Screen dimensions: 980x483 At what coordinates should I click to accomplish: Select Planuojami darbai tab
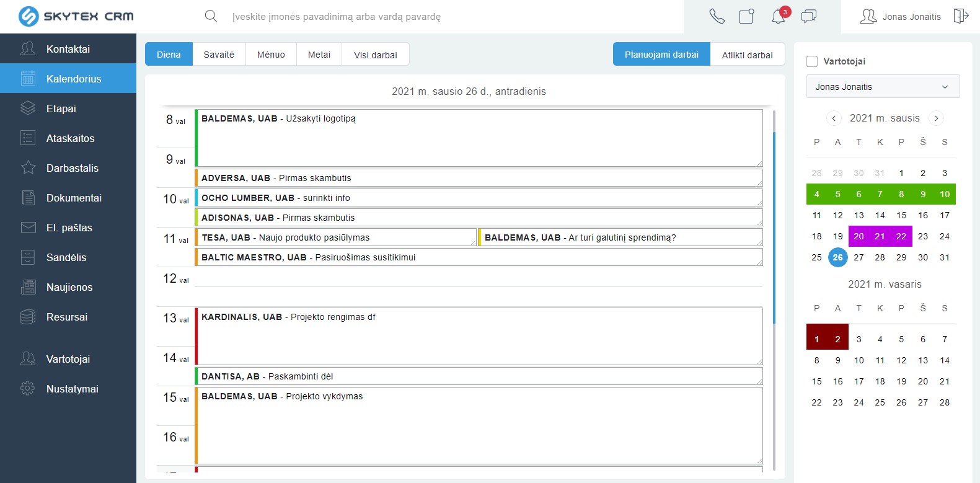(661, 55)
